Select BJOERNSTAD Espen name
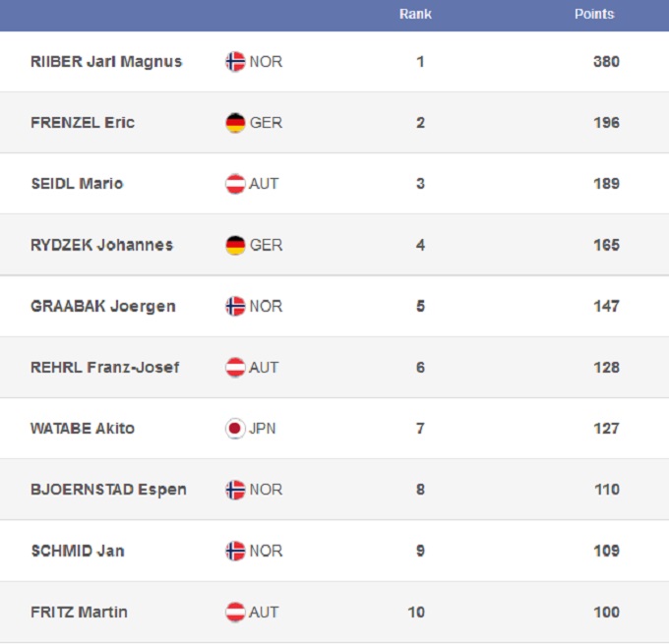 coord(108,490)
